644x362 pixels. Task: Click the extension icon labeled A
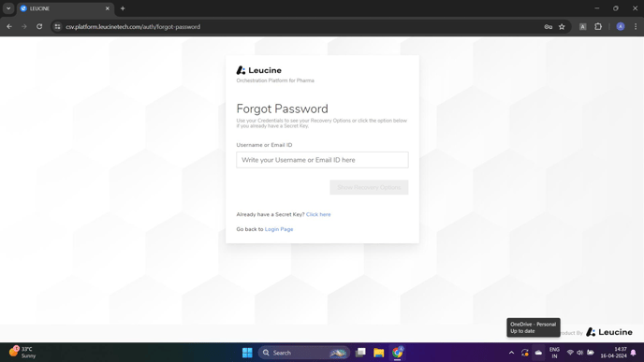tap(582, 27)
